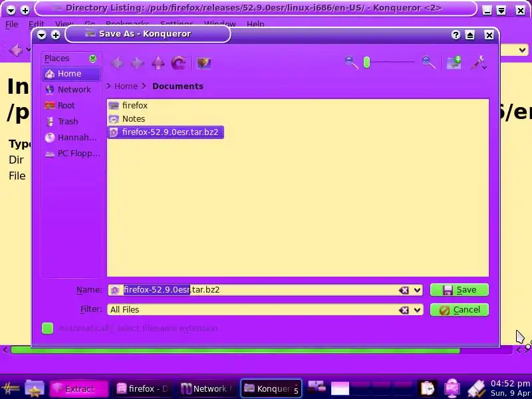The width and height of the screenshot is (532, 399).
Task: Select Root in Places panel
Action: (x=71, y=106)
